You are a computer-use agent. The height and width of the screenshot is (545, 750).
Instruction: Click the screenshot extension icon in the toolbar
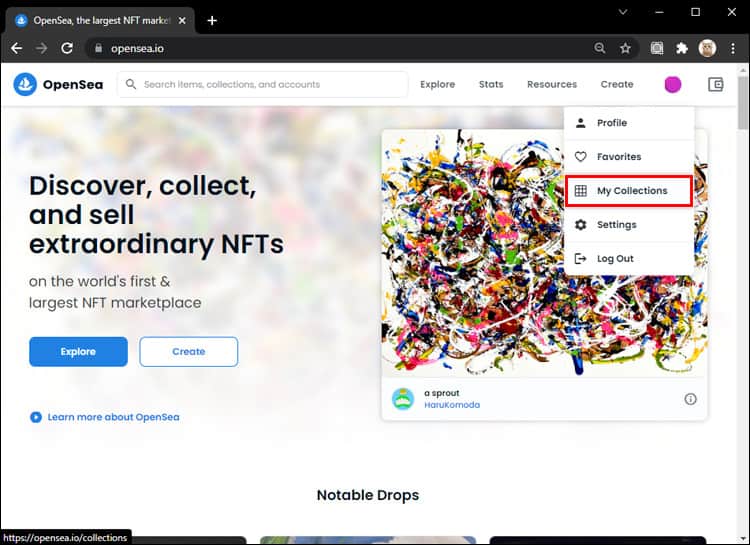[657, 48]
